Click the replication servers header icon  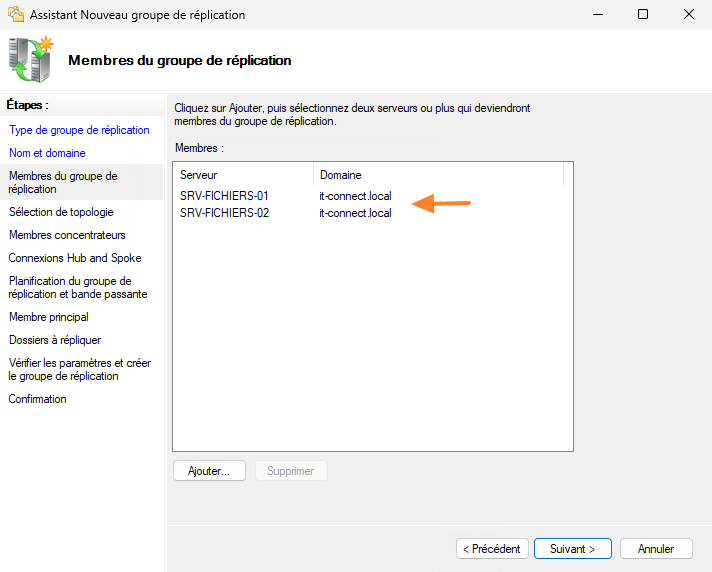(x=31, y=59)
